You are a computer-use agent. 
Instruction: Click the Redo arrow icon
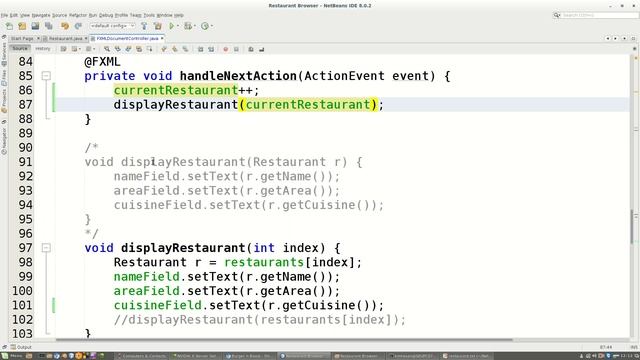[78, 26]
